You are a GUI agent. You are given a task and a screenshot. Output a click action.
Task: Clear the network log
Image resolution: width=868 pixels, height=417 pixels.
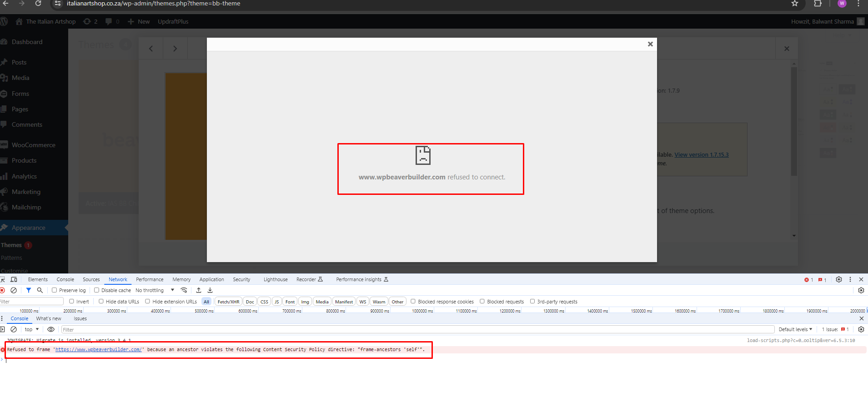14,290
